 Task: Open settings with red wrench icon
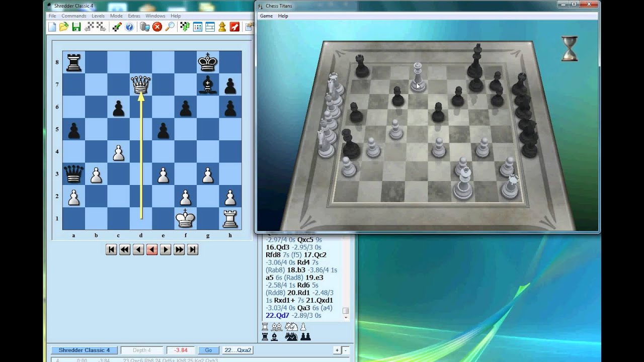(x=234, y=27)
